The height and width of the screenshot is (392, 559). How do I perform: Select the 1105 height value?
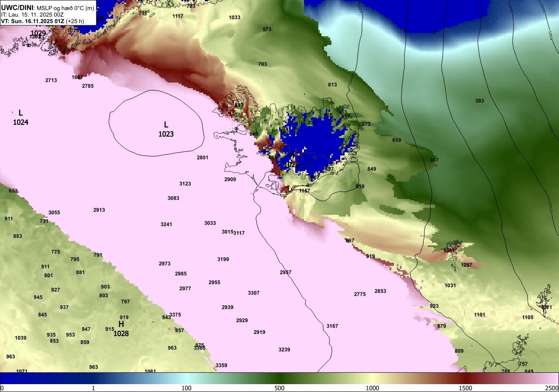[x=528, y=317]
